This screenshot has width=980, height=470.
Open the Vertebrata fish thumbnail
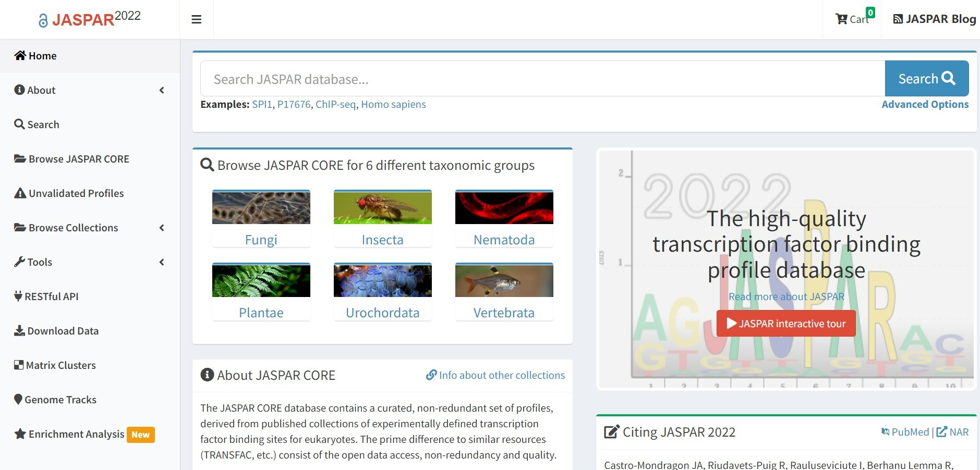(x=504, y=280)
